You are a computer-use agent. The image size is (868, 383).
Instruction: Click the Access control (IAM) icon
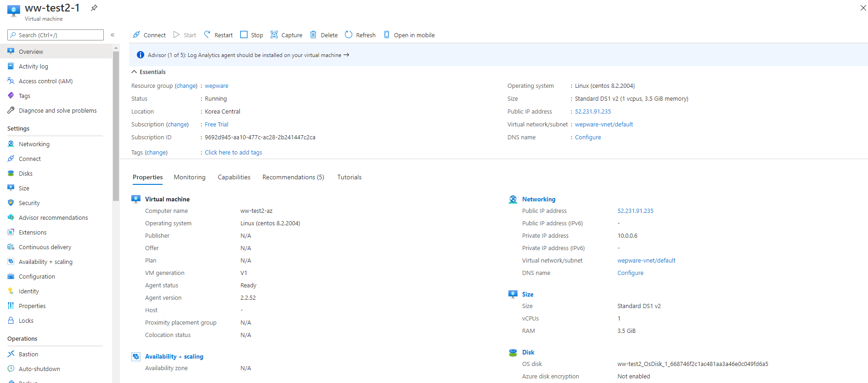11,80
